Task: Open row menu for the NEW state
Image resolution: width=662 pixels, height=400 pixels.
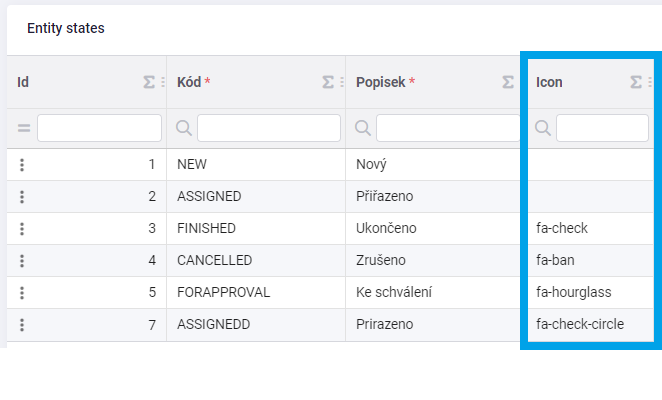Action: point(22,165)
